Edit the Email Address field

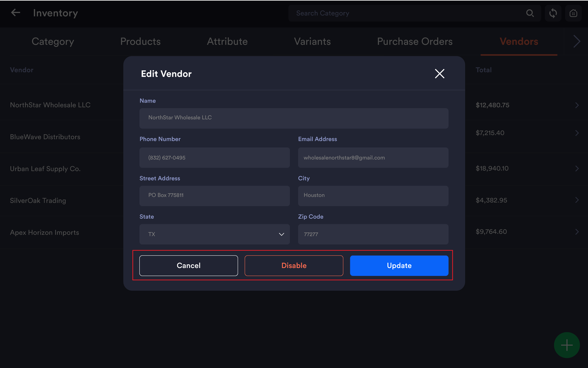373,158
